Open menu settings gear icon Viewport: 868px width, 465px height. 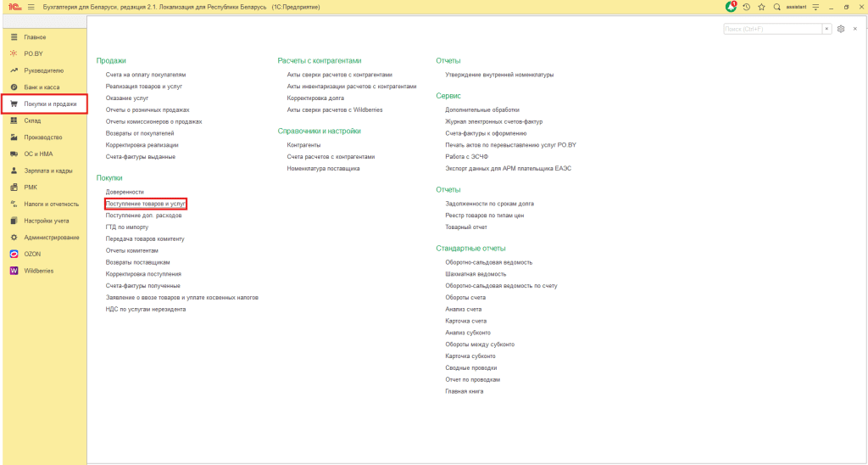tap(841, 29)
